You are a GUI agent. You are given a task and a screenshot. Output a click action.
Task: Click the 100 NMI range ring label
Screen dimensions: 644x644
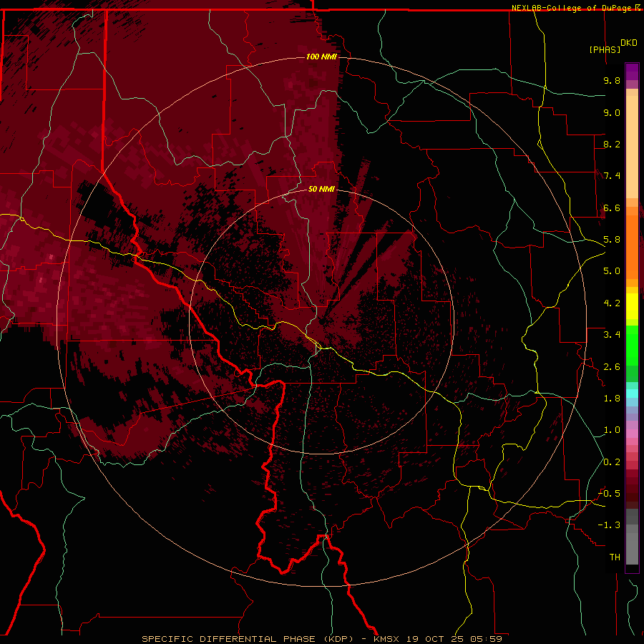(x=321, y=57)
